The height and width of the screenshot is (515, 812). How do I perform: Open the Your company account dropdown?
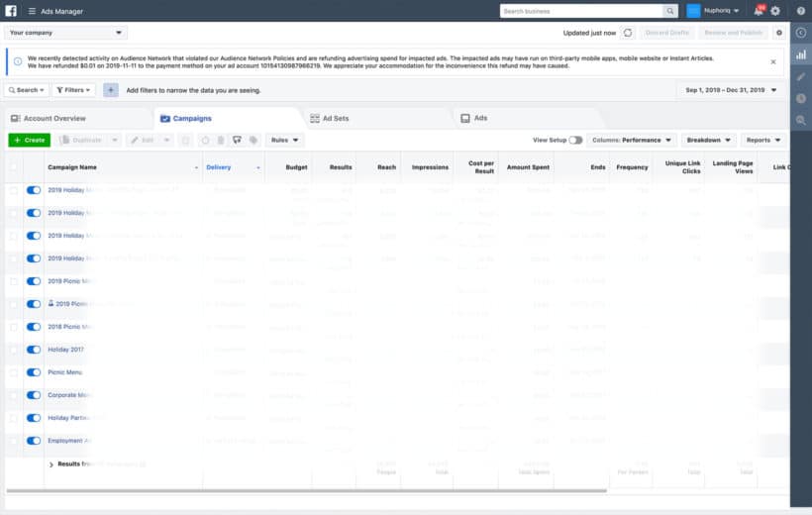(65, 33)
